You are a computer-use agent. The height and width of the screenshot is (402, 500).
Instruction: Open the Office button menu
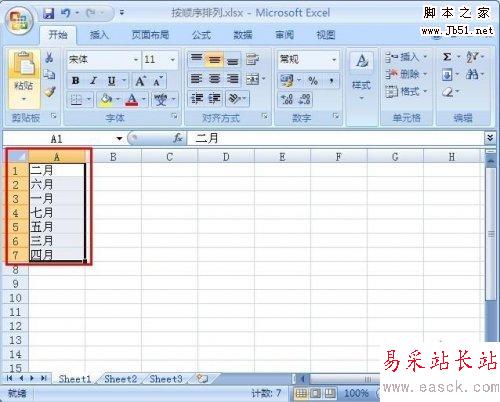pyautogui.click(x=19, y=21)
